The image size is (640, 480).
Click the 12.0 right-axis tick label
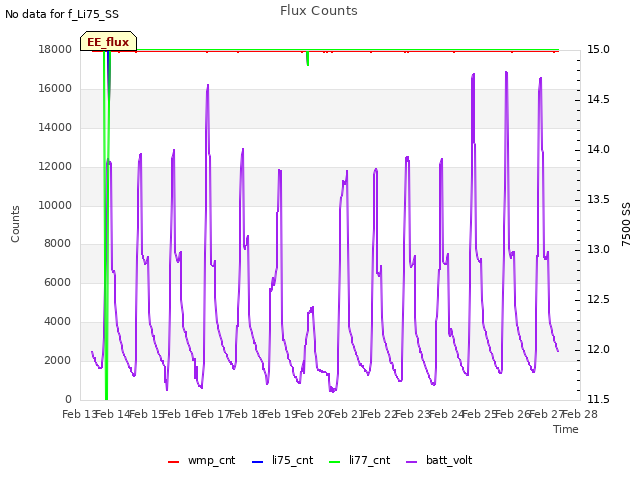(x=598, y=349)
